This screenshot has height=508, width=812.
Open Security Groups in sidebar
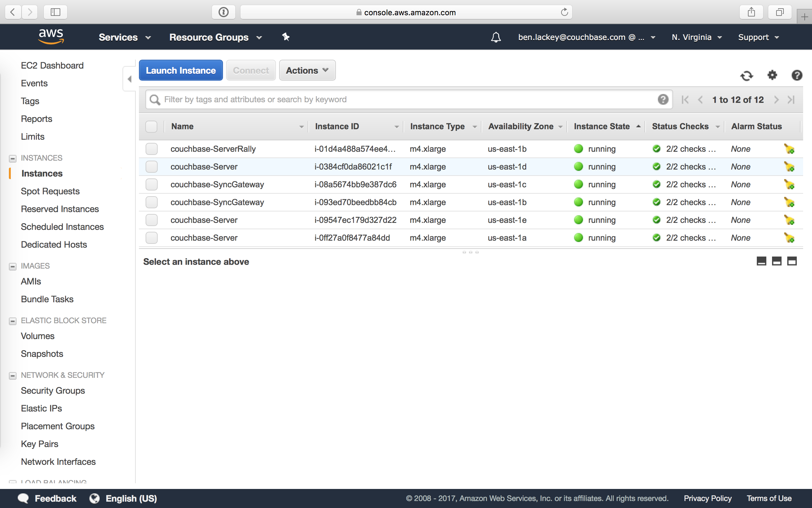coord(53,391)
